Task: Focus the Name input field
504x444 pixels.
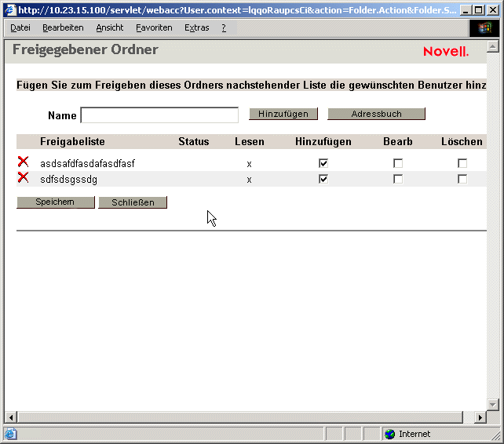Action: coord(159,115)
